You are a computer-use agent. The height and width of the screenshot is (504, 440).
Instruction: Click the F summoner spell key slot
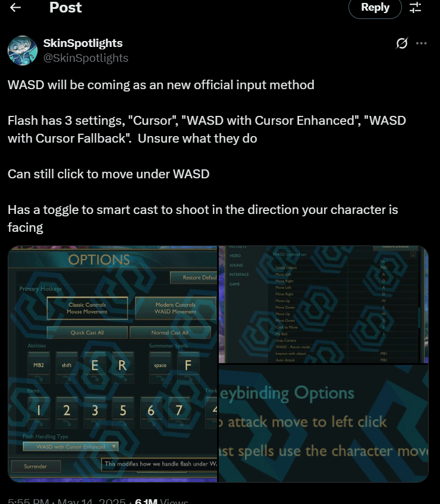[x=188, y=366]
